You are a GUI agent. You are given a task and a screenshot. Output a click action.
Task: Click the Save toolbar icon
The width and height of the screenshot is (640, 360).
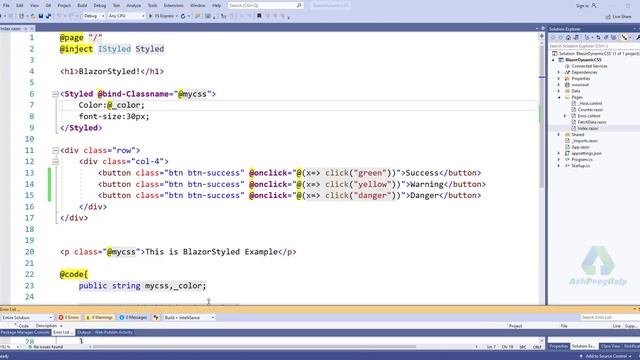41,16
